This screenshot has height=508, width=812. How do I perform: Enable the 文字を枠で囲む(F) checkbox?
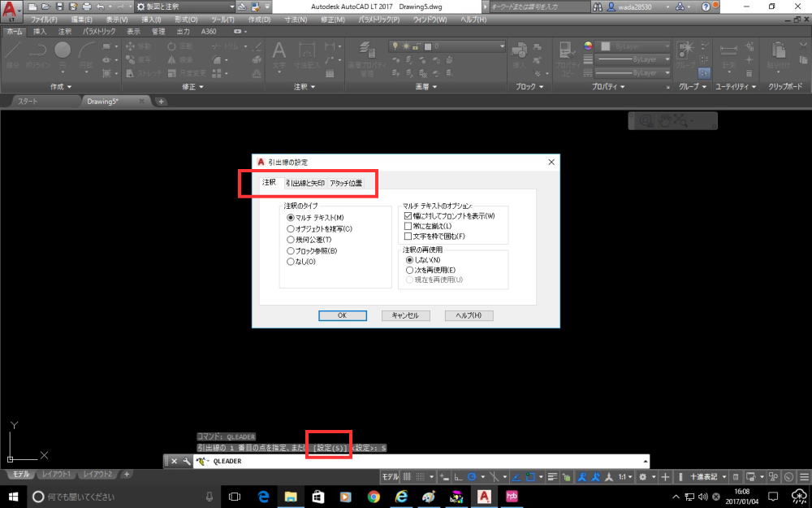pos(408,237)
